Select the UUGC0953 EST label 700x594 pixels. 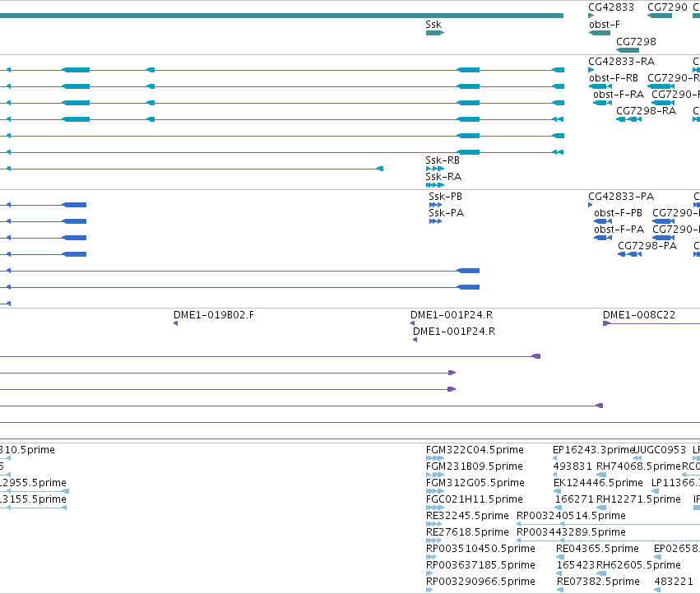(x=661, y=450)
